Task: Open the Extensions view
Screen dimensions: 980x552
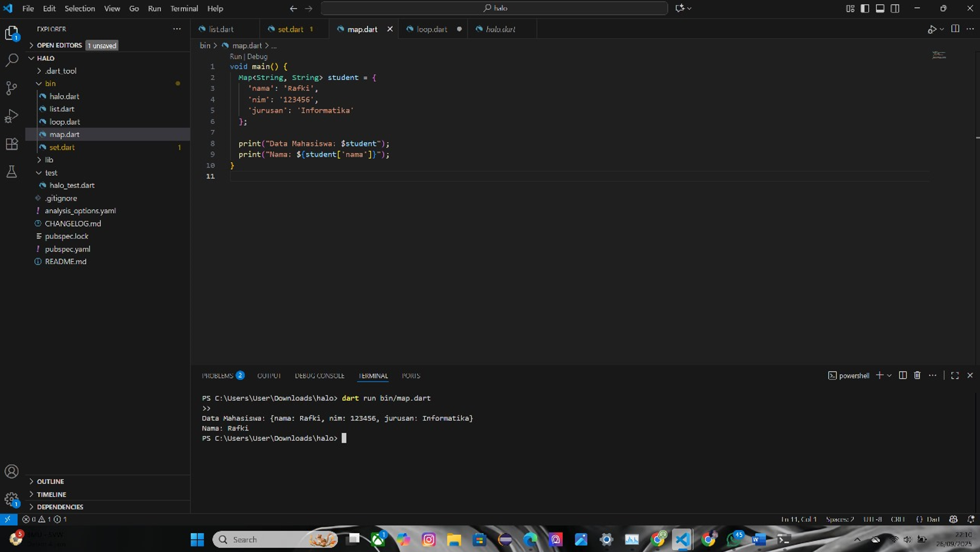Action: click(12, 144)
